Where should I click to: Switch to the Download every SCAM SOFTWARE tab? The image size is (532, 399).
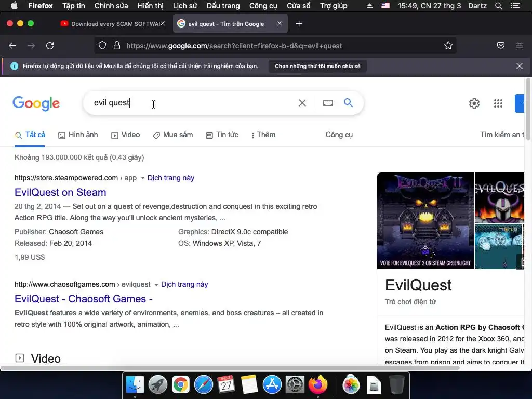point(112,24)
